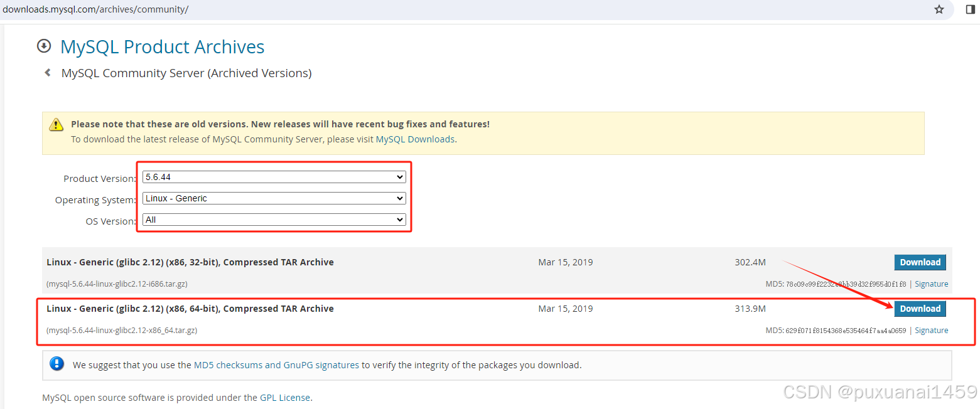
Task: Bookmark this page with the star icon
Action: pyautogui.click(x=939, y=9)
